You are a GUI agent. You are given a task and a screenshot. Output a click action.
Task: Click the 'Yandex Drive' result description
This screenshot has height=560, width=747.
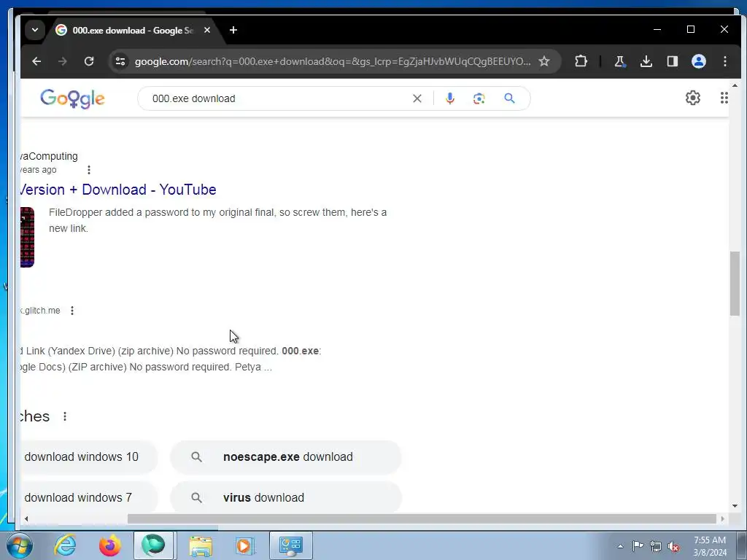[171, 359]
